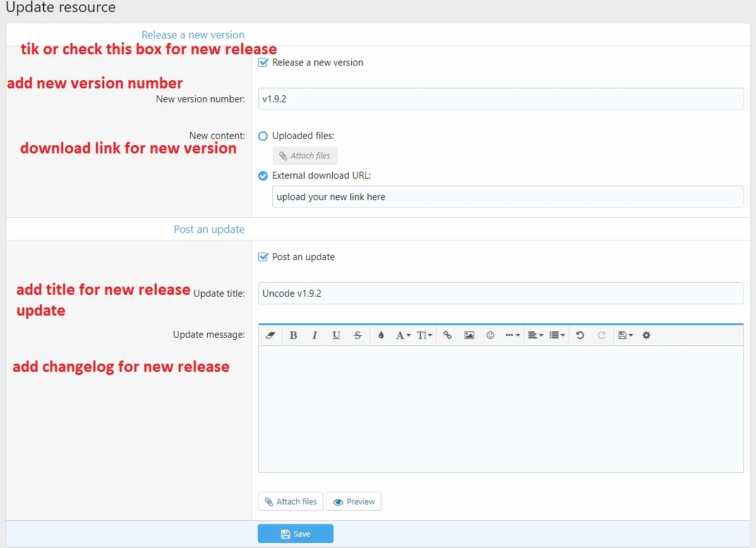Apply italic formatting to text
The height and width of the screenshot is (548, 756).
click(315, 335)
